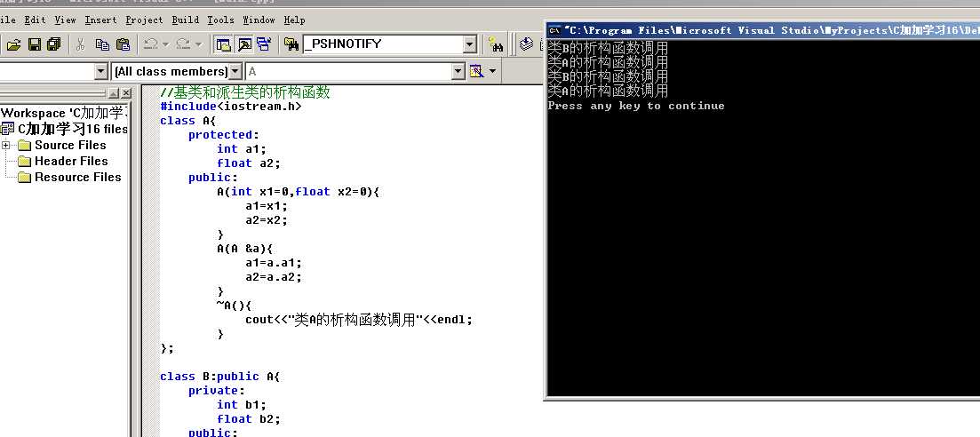The image size is (980, 437).
Task: Click the Compile icon on Build toolbar
Action: coord(526,44)
